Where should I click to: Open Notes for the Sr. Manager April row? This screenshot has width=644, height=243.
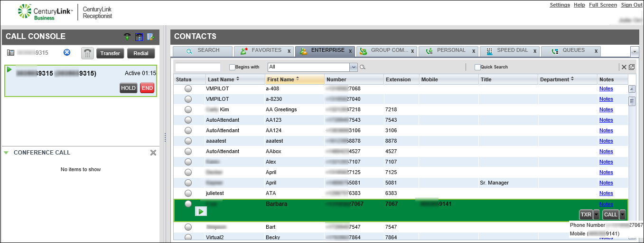click(606, 183)
